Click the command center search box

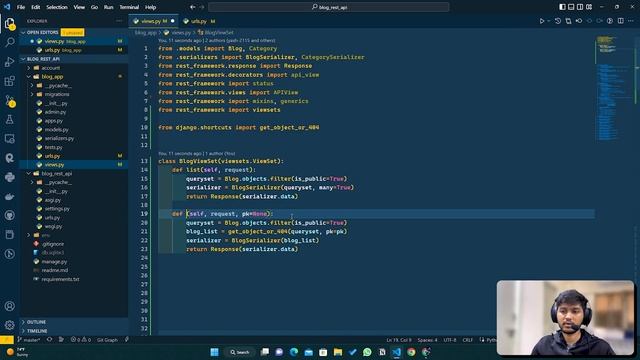pyautogui.click(x=329, y=7)
